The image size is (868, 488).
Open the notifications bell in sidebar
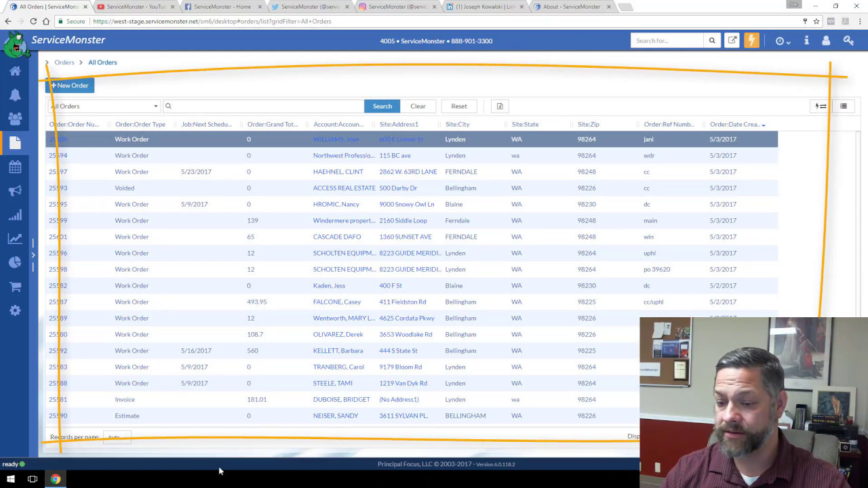[x=15, y=95]
